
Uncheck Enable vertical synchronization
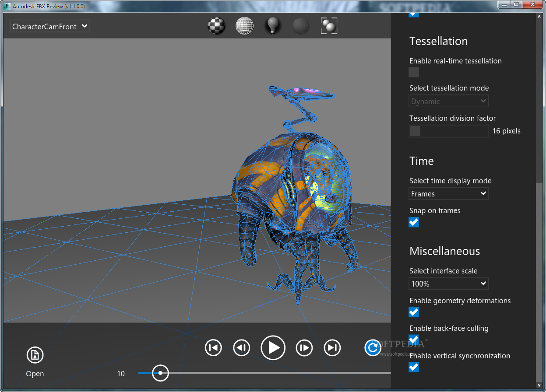(414, 367)
